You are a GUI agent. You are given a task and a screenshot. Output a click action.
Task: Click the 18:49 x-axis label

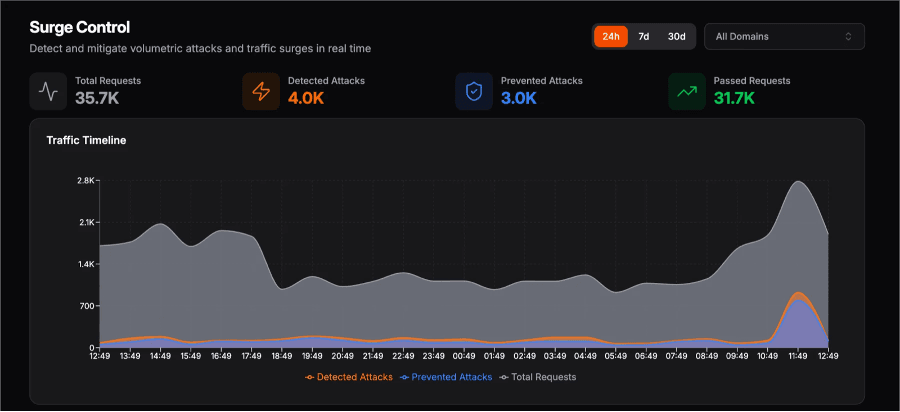282,356
